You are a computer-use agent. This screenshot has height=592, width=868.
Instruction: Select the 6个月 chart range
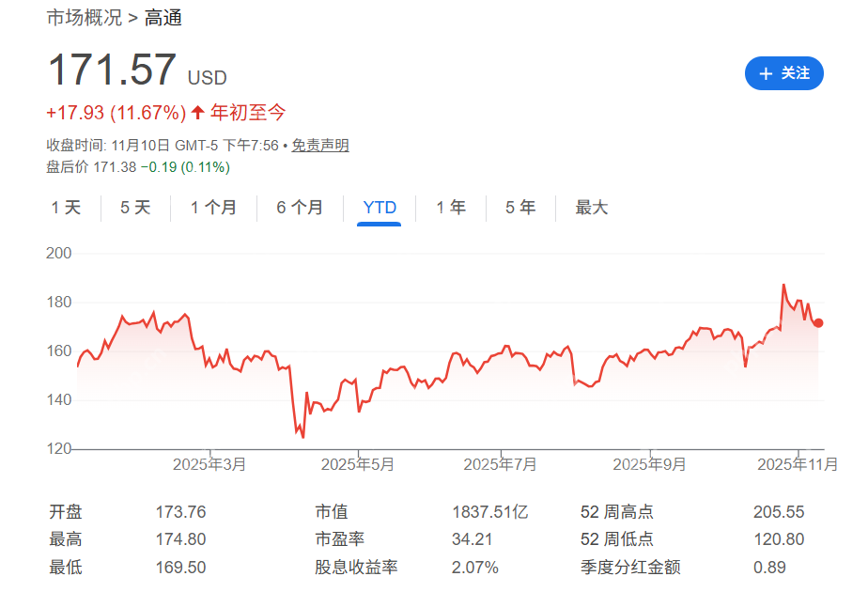[x=299, y=208]
